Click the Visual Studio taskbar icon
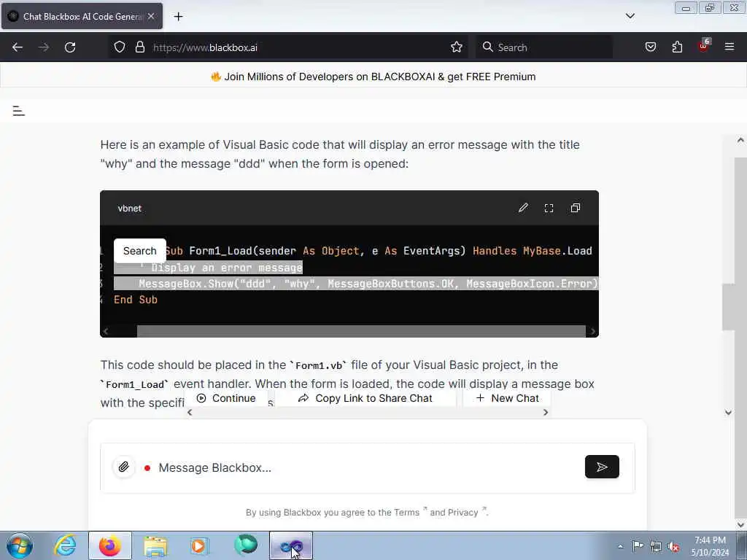Viewport: 747px width, 560px height. pos(291,545)
